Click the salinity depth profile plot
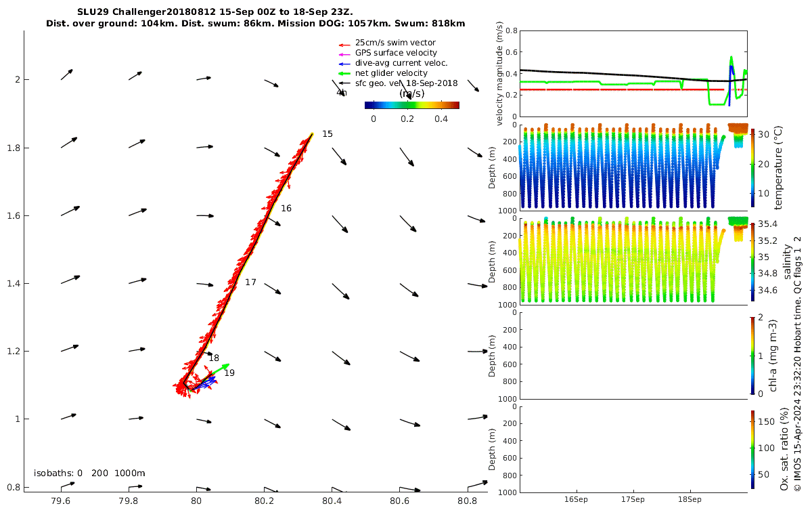 click(633, 261)
